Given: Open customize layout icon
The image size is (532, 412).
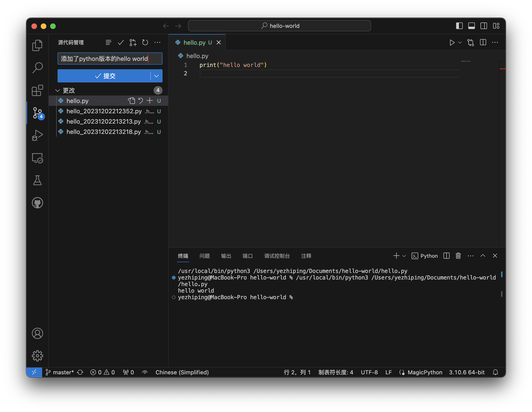Looking at the screenshot, I should pyautogui.click(x=496, y=26).
